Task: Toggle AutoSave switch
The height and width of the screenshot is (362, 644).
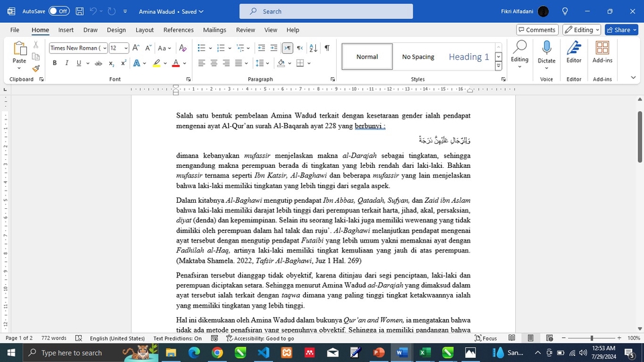Action: tap(59, 11)
